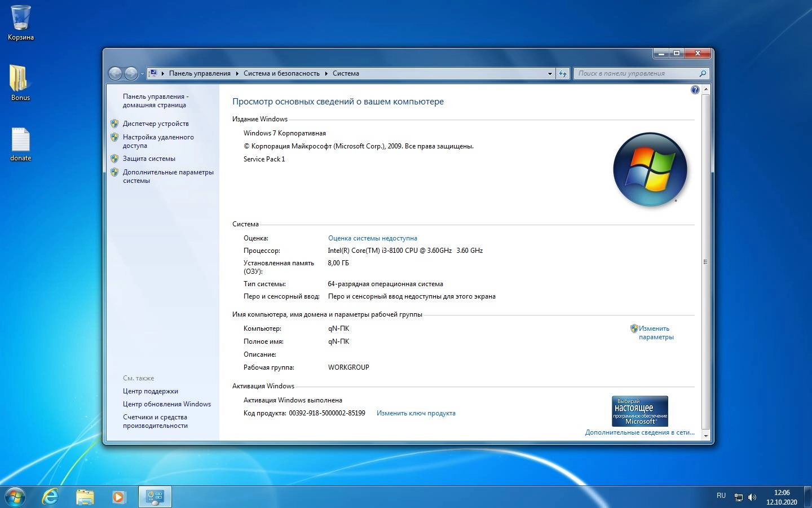Viewport: 812px width, 508px height.
Task: Open Центр поддержки link
Action: (151, 391)
